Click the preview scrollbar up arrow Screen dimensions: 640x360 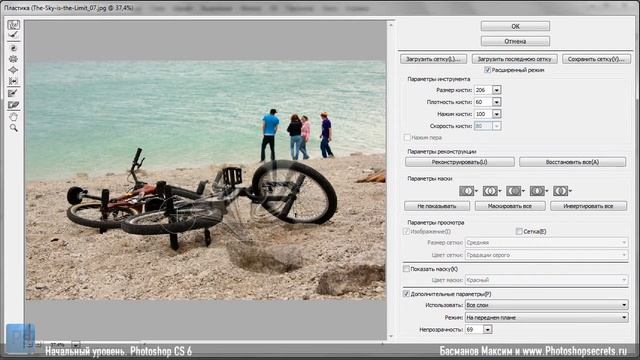391,25
